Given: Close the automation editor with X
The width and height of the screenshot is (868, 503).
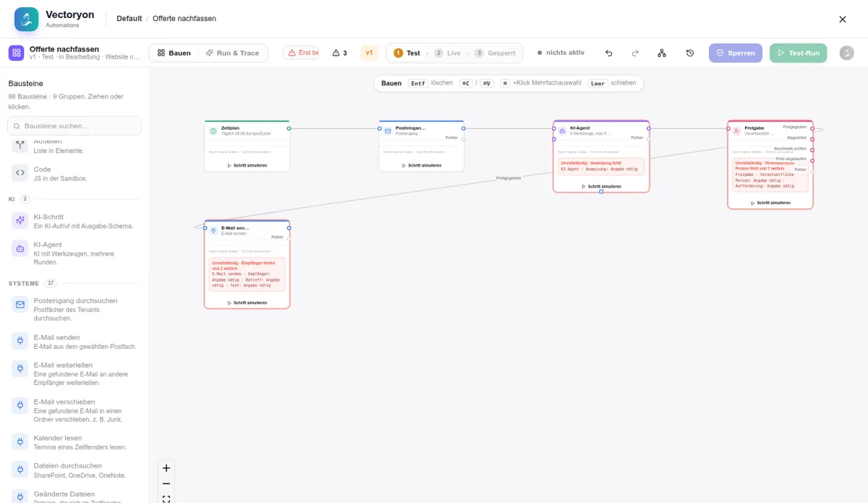Looking at the screenshot, I should 842,20.
